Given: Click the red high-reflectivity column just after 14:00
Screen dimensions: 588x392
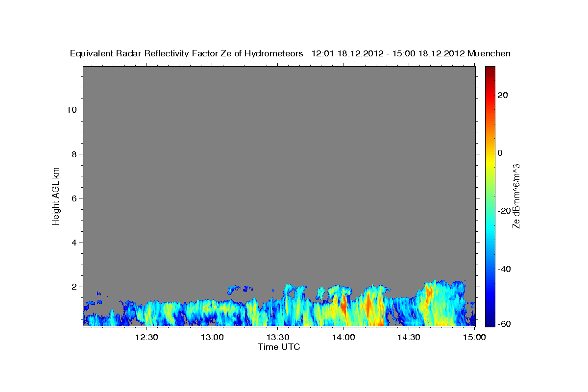Looking at the screenshot, I should (343, 305).
